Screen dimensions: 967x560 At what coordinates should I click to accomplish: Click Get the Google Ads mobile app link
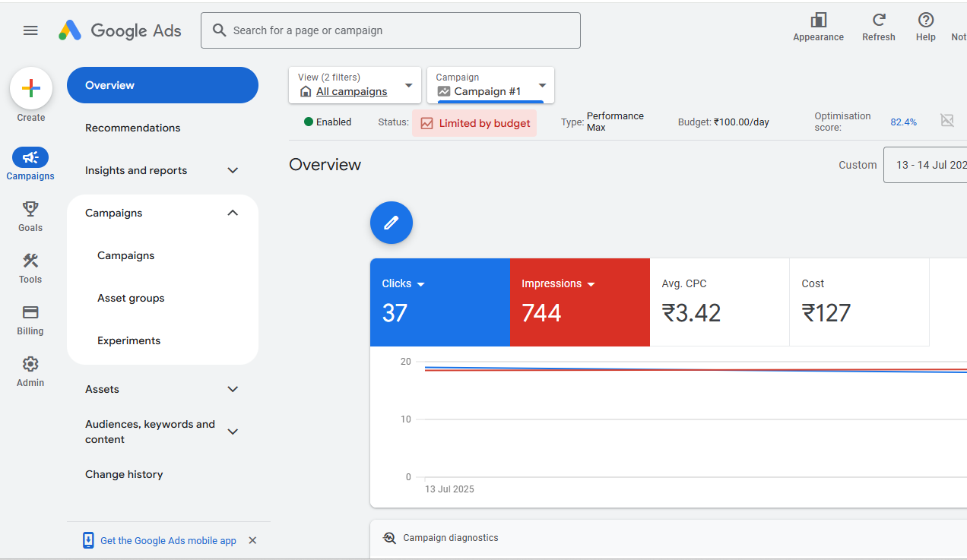click(168, 541)
